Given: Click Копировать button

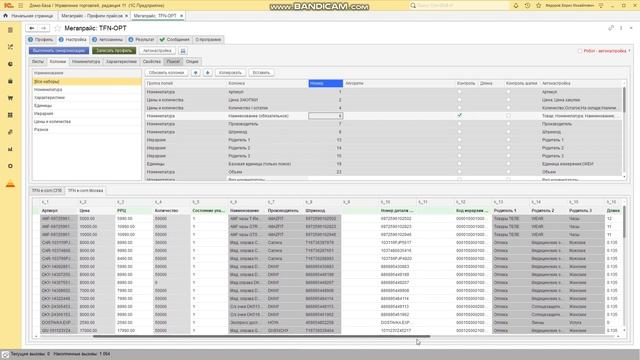Looking at the screenshot, I should (230, 73).
